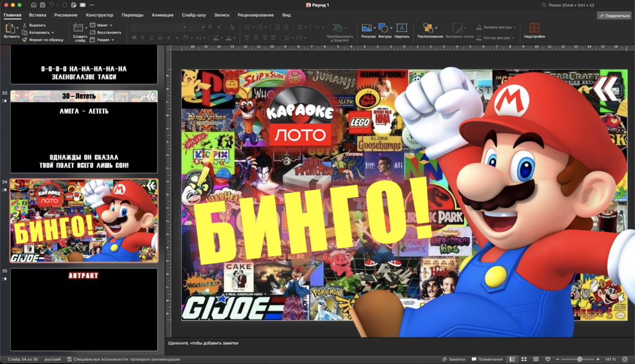
Task: Click the clear formatting icon
Action: click(x=232, y=27)
